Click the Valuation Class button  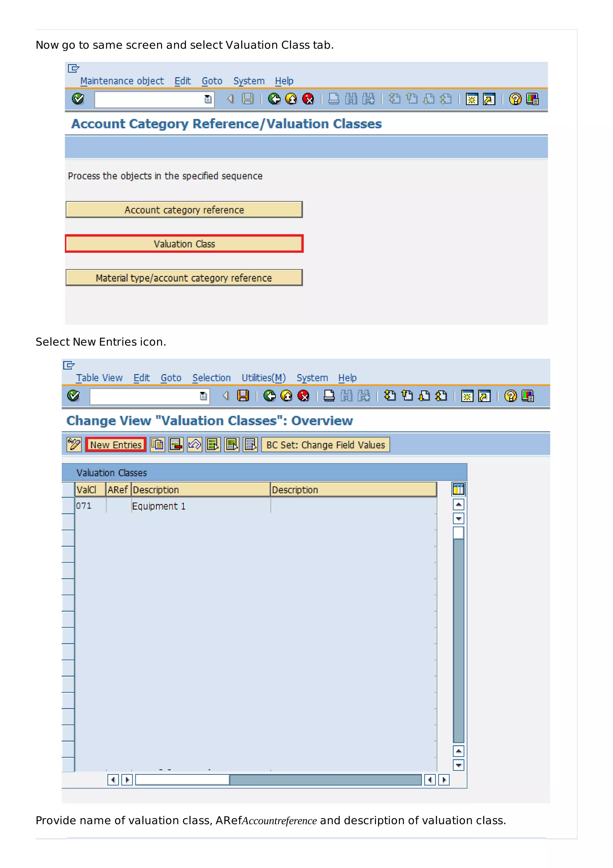pos(184,244)
